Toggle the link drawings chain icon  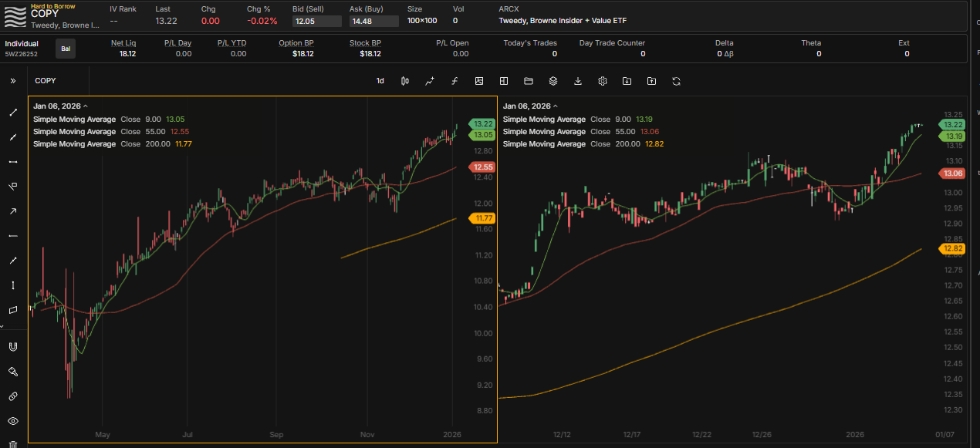[x=13, y=396]
